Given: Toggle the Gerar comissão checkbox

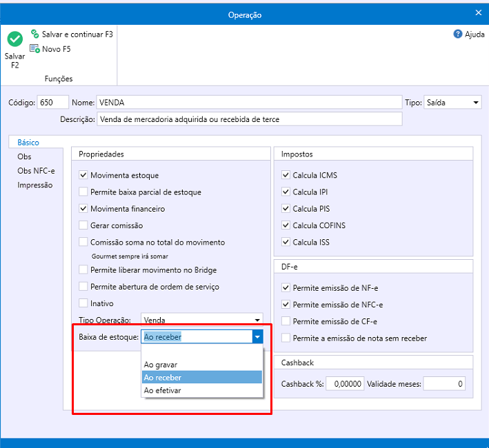Looking at the screenshot, I should click(x=83, y=225).
